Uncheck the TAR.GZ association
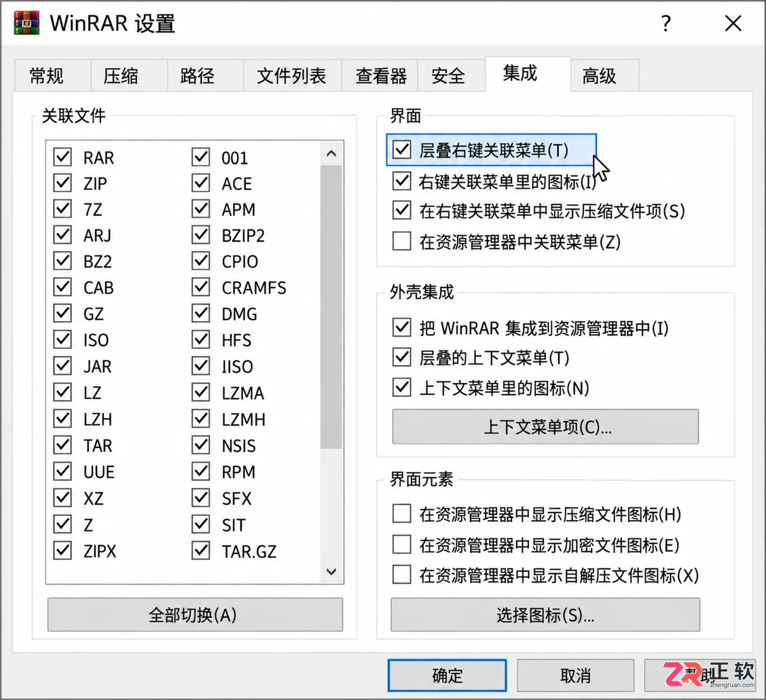The image size is (766, 700). [x=201, y=551]
